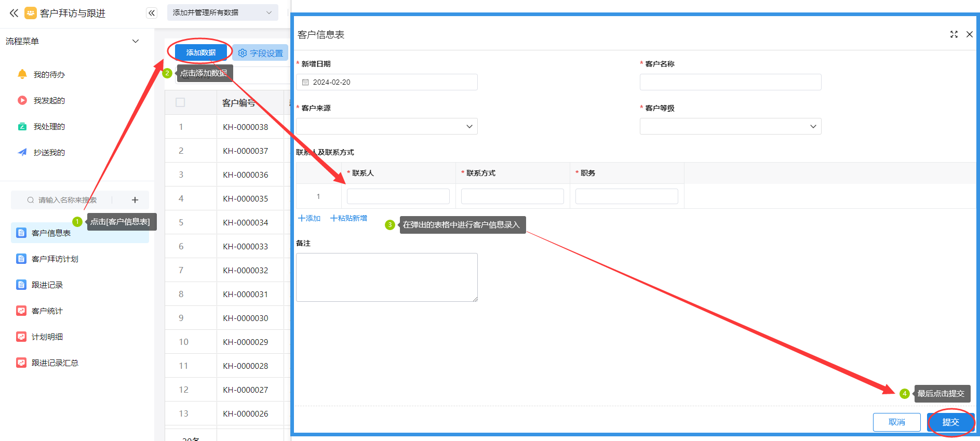Open the 客户等级 dropdown
Screen dimensions: 980x441
tap(730, 126)
